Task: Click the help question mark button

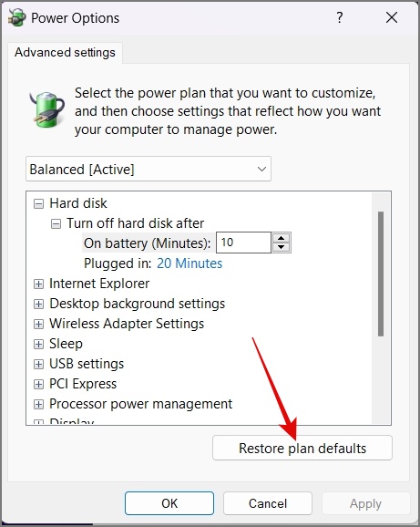Action: click(340, 17)
